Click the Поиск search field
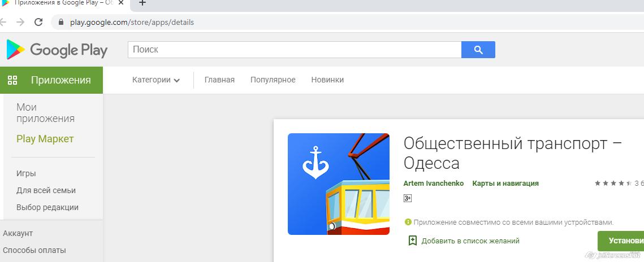 [x=294, y=50]
